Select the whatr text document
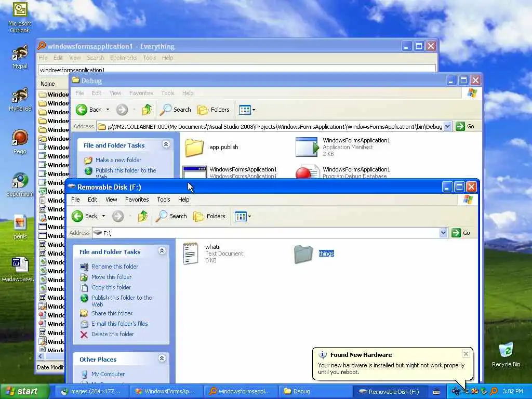 tap(213, 254)
